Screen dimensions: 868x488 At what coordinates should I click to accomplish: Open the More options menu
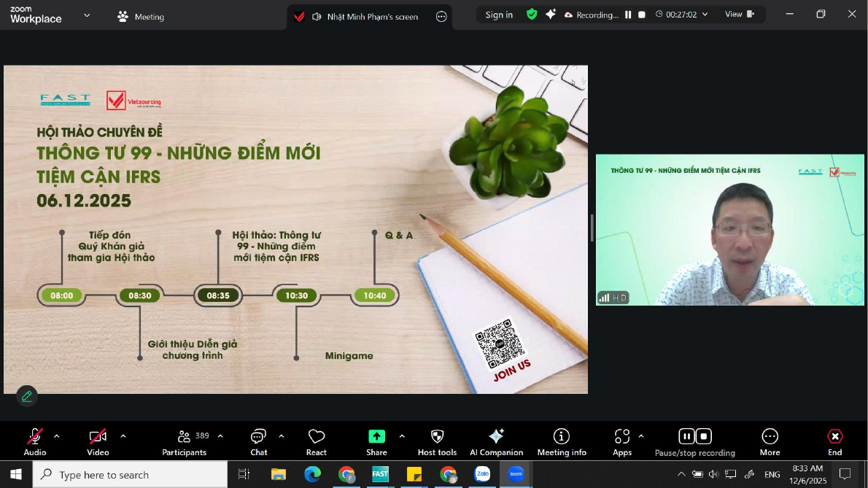click(770, 442)
